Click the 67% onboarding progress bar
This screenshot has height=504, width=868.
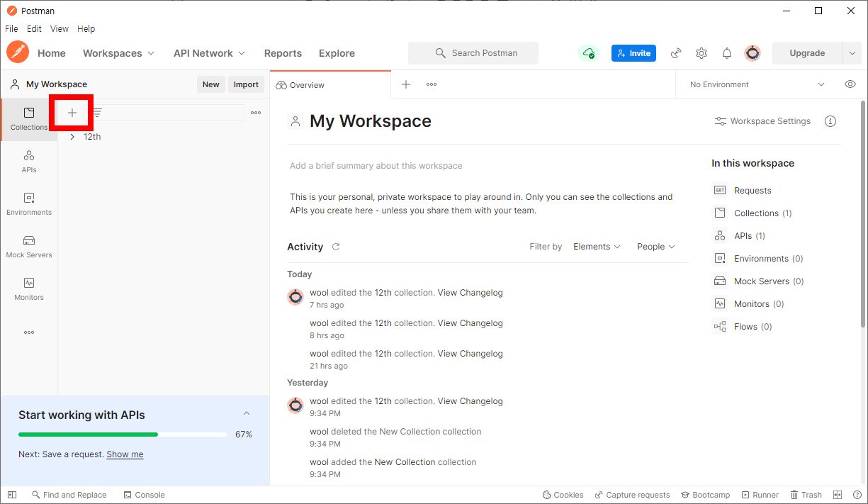123,435
